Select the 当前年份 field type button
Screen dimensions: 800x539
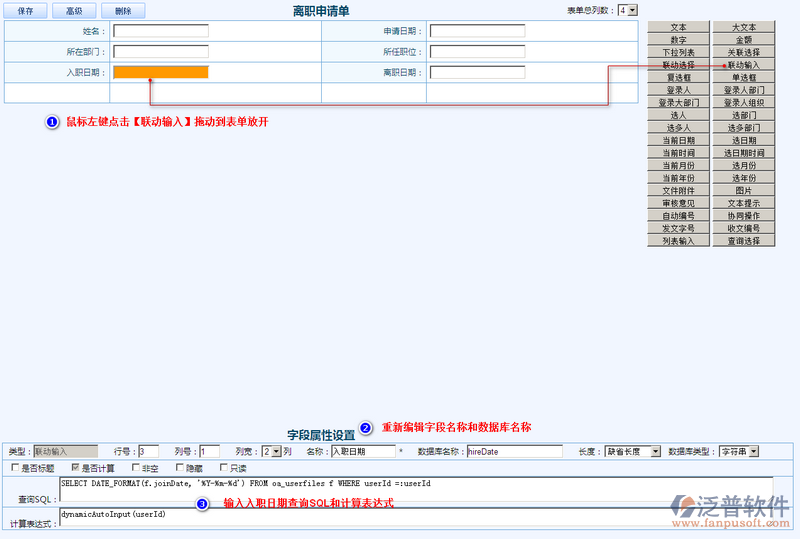[679, 178]
